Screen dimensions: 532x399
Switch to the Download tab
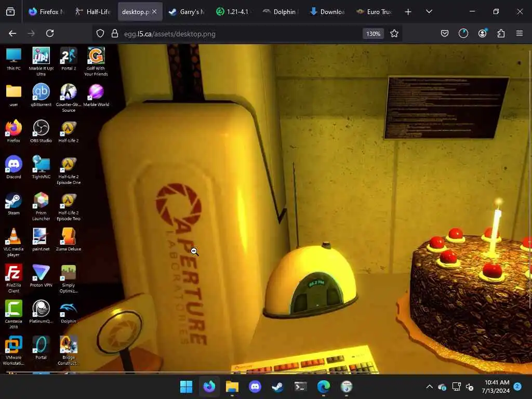point(327,12)
